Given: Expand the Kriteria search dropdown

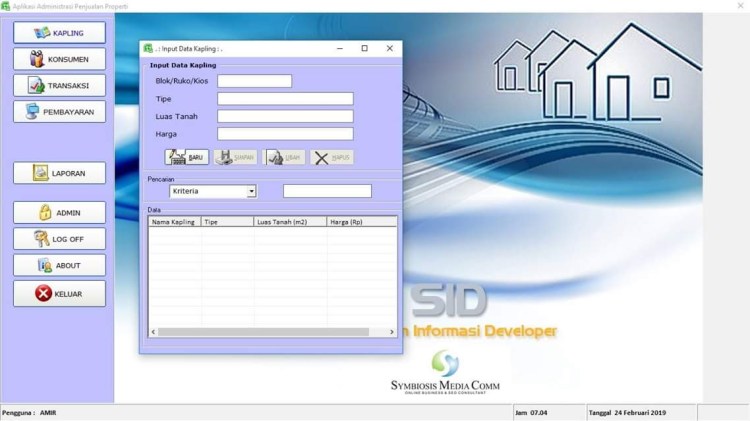Looking at the screenshot, I should (252, 191).
